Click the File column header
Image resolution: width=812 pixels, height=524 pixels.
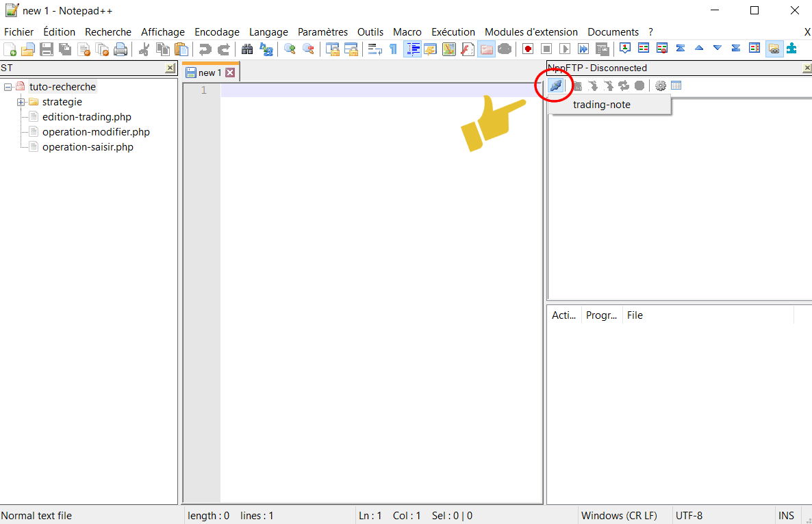(x=707, y=315)
